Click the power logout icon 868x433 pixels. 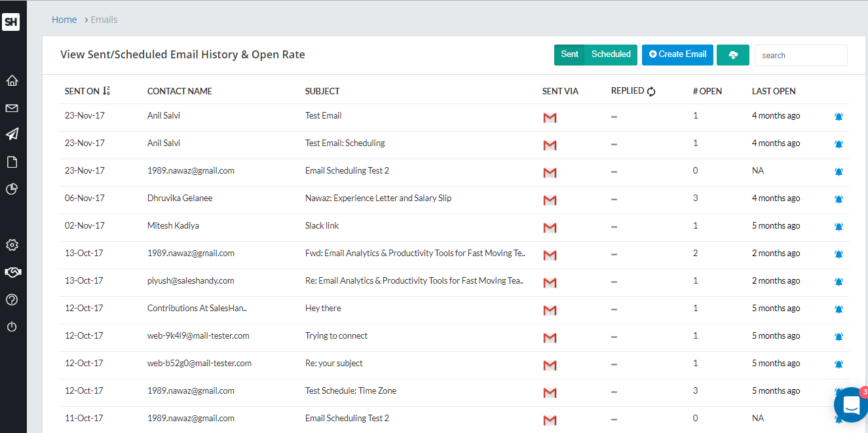12,326
